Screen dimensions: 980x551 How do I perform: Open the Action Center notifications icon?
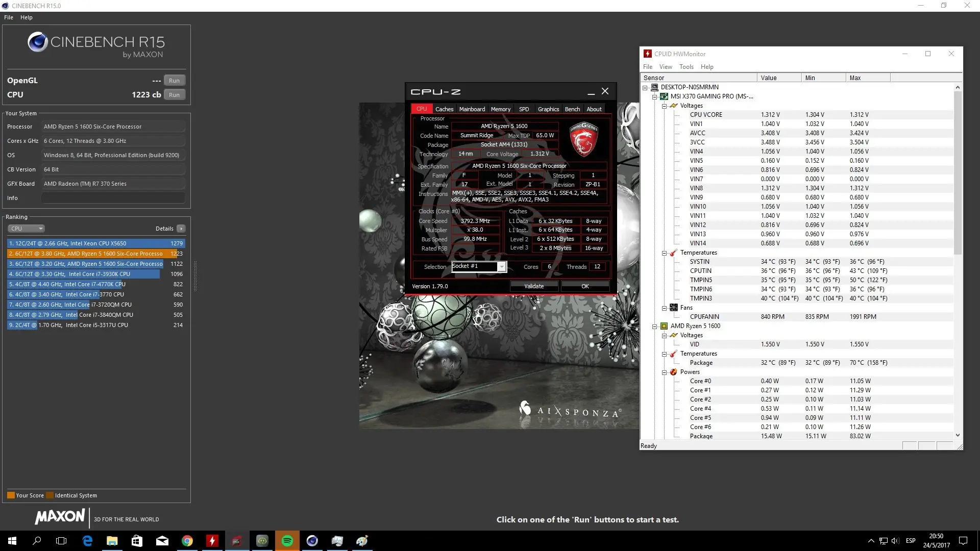pos(963,541)
